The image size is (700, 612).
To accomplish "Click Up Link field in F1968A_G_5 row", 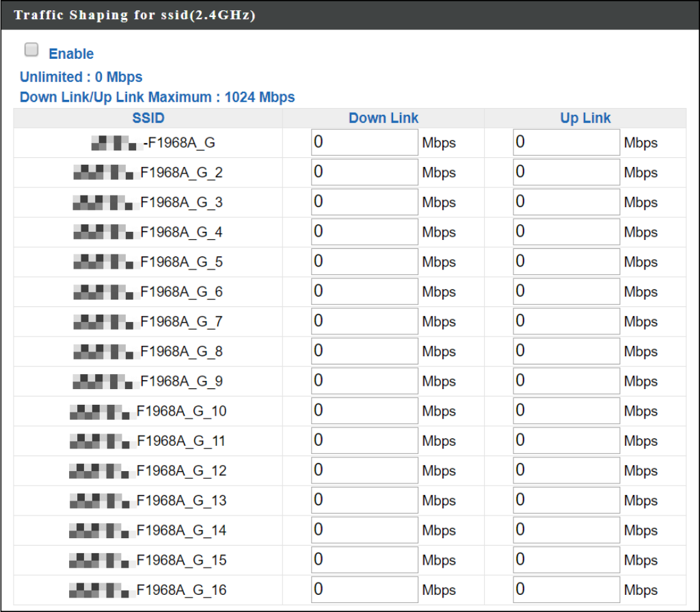I will tap(566, 262).
